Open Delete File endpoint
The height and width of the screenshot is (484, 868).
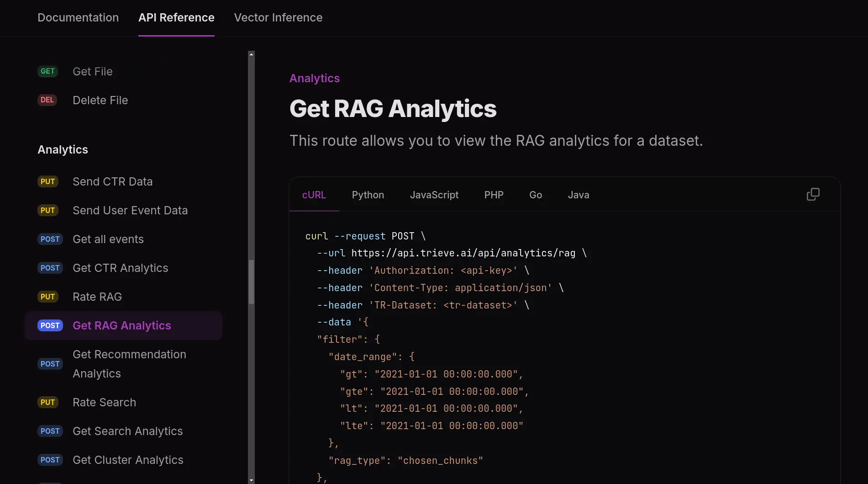click(100, 100)
